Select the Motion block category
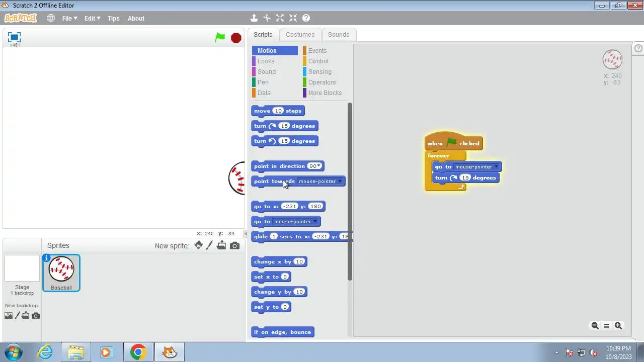 (275, 51)
